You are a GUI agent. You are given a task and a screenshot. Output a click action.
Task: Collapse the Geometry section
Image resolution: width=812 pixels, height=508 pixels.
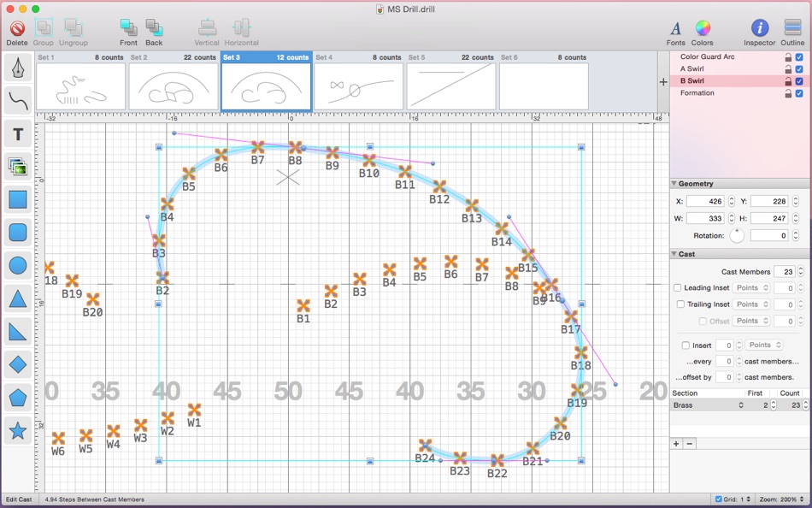click(x=674, y=184)
